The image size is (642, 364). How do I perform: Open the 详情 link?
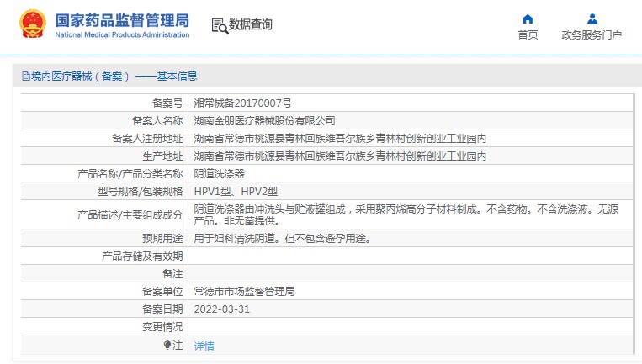[204, 346]
